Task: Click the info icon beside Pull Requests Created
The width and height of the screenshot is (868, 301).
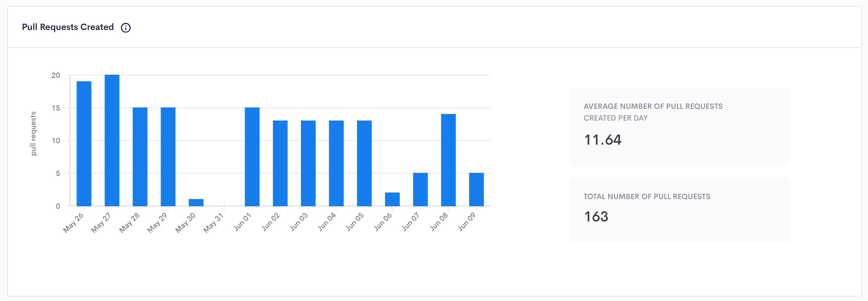Action: (x=126, y=28)
